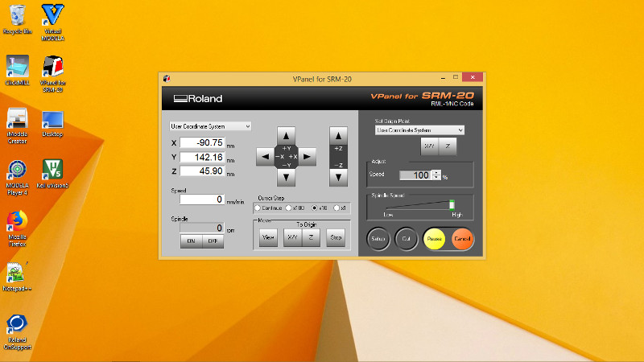Screen dimensions: 644x362
Task: Pause the job with yellow Pause button
Action: (x=434, y=239)
